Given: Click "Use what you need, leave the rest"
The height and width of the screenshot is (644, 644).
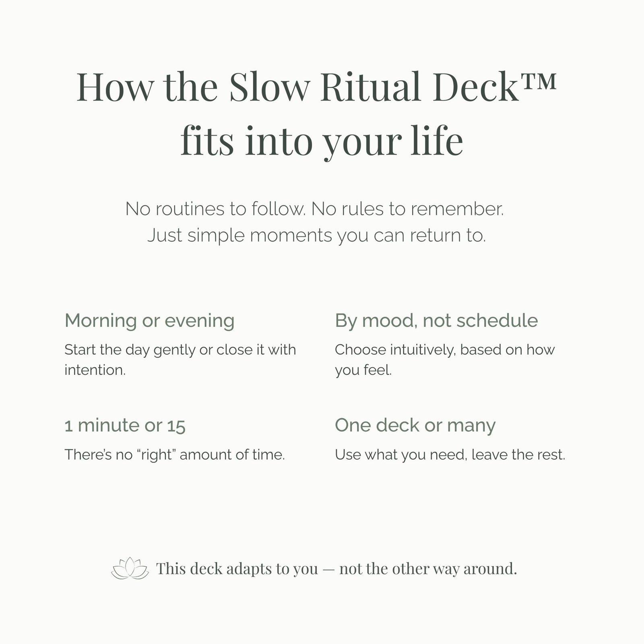Looking at the screenshot, I should 450,455.
